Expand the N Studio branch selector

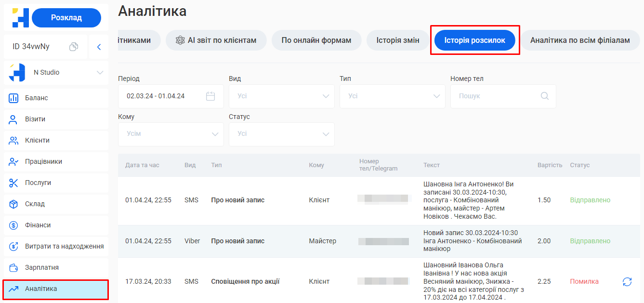click(100, 73)
